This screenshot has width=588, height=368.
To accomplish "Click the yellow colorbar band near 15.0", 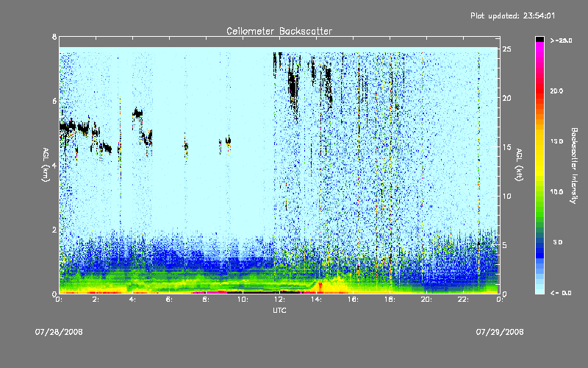I will pos(539,141).
